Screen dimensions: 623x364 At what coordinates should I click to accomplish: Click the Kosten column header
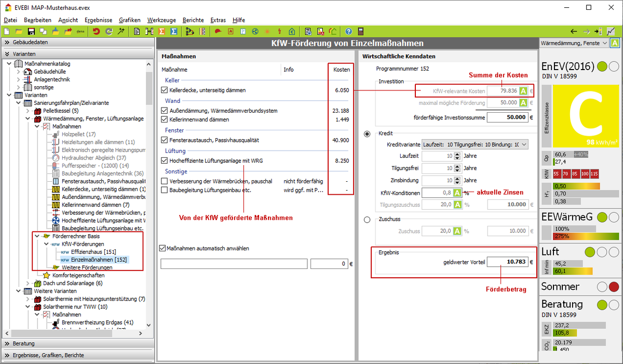[x=341, y=70]
